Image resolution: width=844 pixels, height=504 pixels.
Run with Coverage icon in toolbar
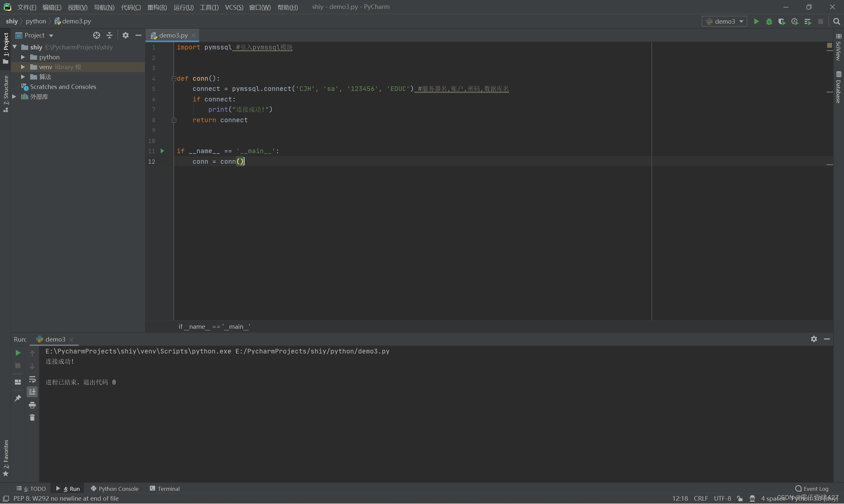[782, 21]
